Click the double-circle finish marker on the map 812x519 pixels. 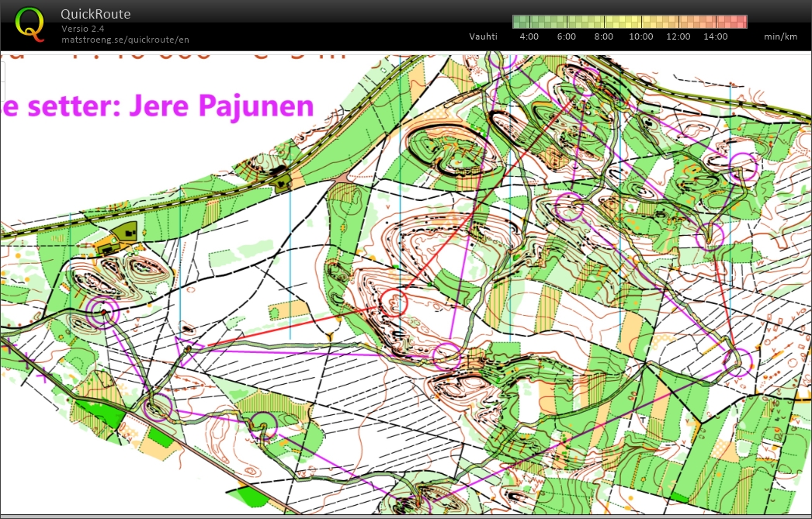pos(102,312)
